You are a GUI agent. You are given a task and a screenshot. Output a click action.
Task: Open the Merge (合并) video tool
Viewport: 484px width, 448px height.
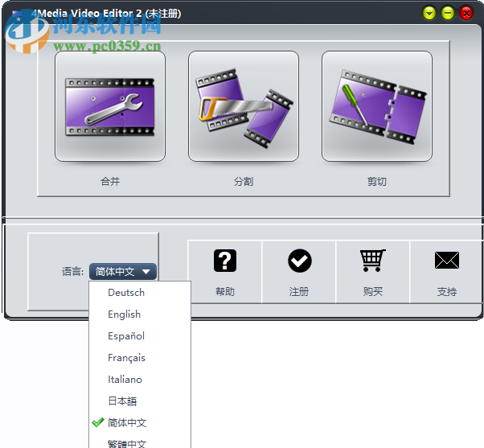click(110, 106)
